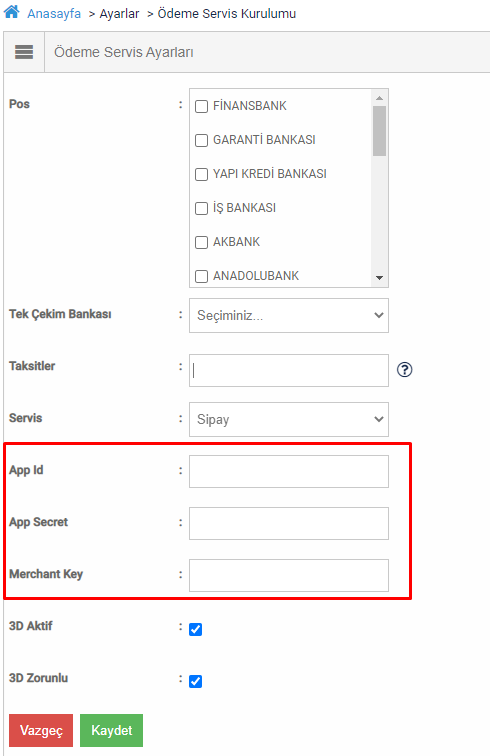
Task: Uncheck the 3D Zorunlu checkbox
Action: pyautogui.click(x=195, y=681)
